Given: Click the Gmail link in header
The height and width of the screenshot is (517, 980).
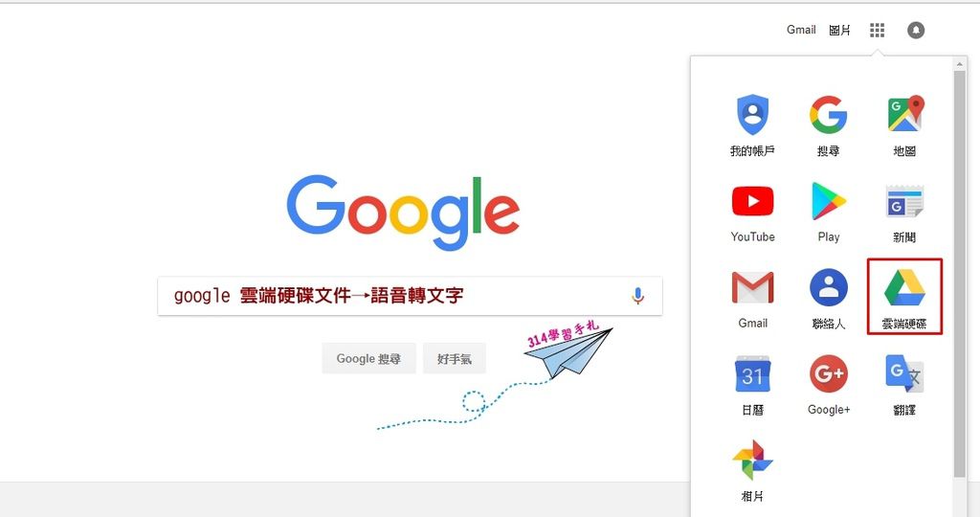Looking at the screenshot, I should point(801,30).
